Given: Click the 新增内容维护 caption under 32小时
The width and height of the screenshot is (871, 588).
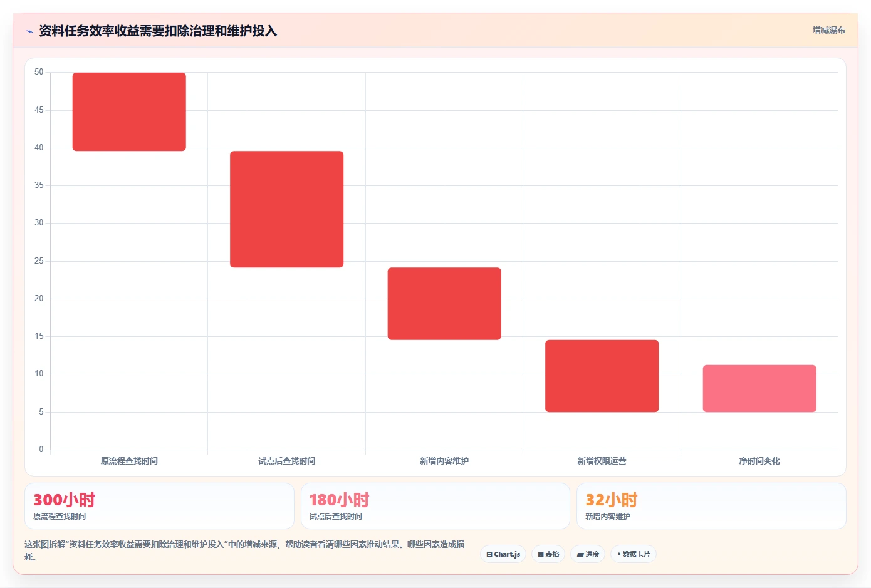Looking at the screenshot, I should coord(608,517).
